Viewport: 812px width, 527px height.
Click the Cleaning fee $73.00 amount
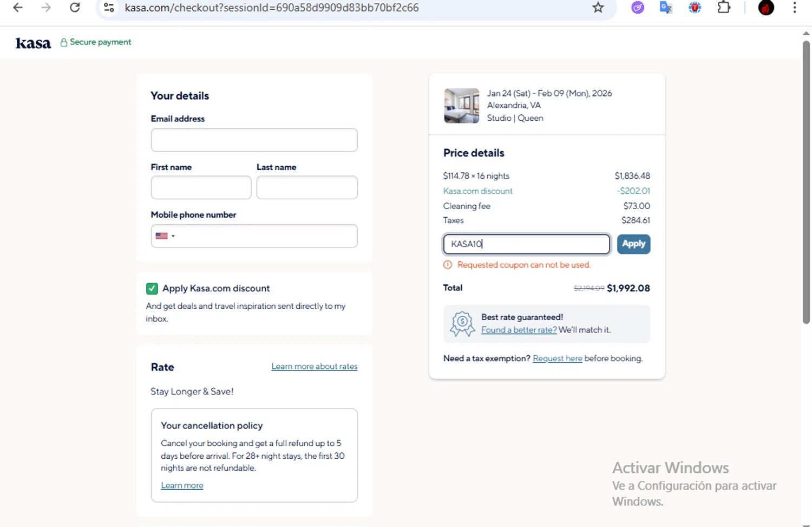point(637,206)
